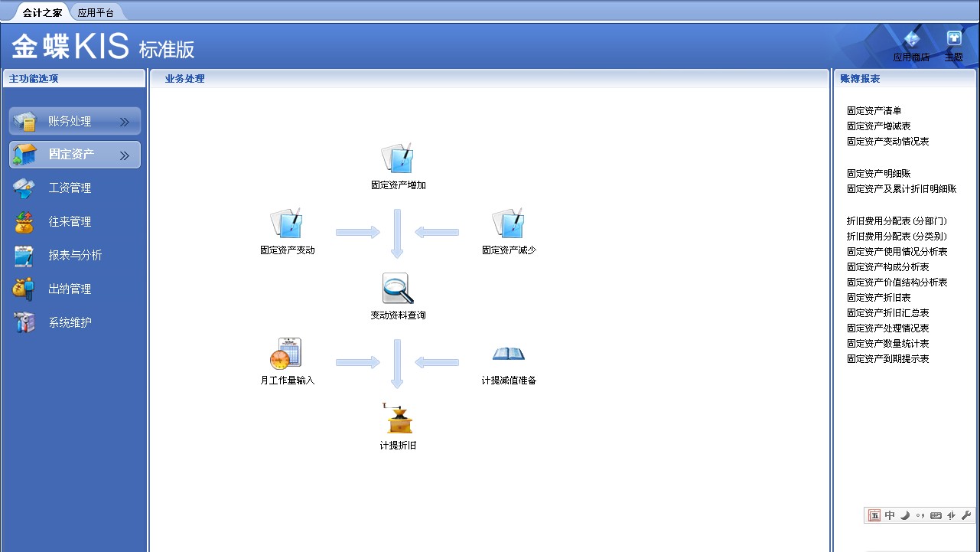This screenshot has height=552, width=980.
Task: Open 计提减值准备 open book icon
Action: (508, 353)
